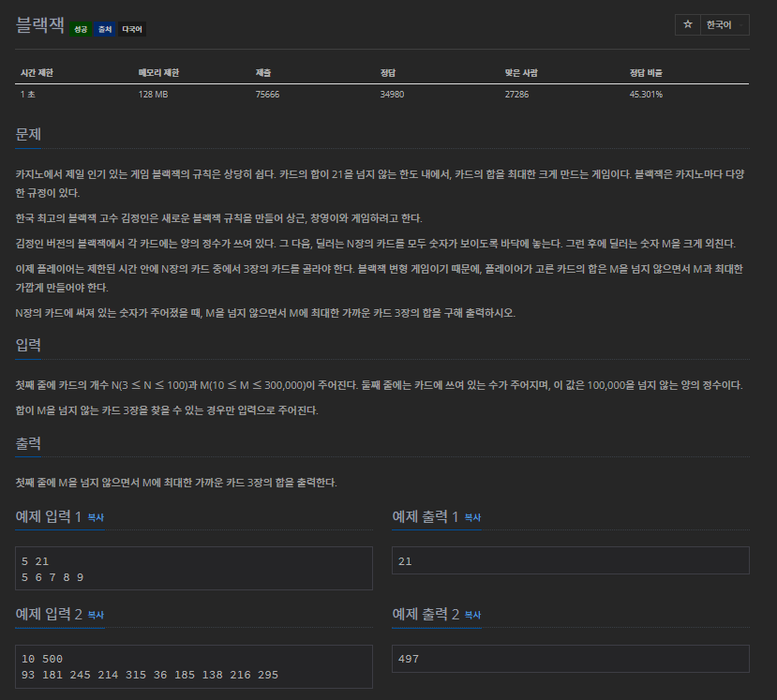Image resolution: width=777 pixels, height=700 pixels.
Task: Click the paragraph starting 김정인 버전의 블랙잭
Action: pos(375,244)
